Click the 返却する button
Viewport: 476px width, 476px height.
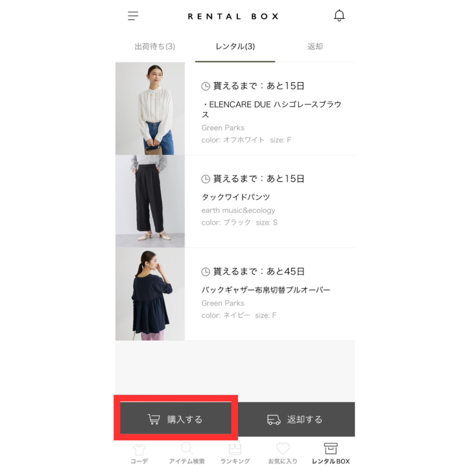(x=295, y=420)
